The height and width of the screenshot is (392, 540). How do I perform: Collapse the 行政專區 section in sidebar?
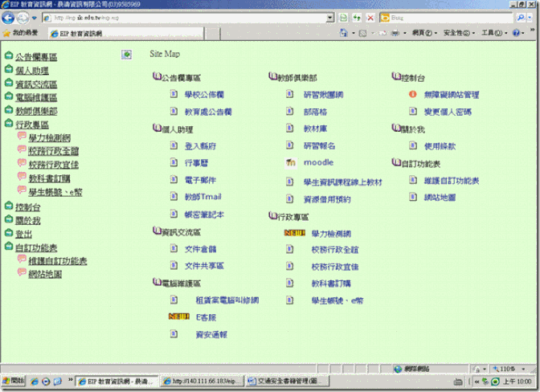[32, 125]
